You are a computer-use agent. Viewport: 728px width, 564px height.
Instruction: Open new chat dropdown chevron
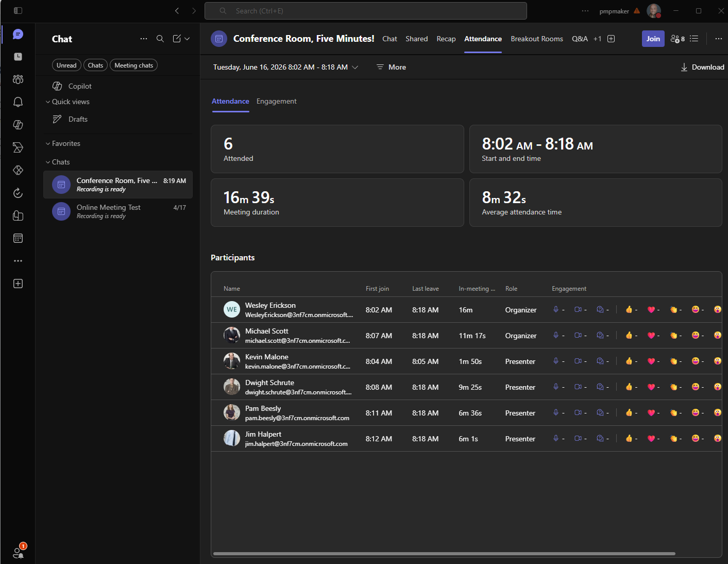pos(187,39)
